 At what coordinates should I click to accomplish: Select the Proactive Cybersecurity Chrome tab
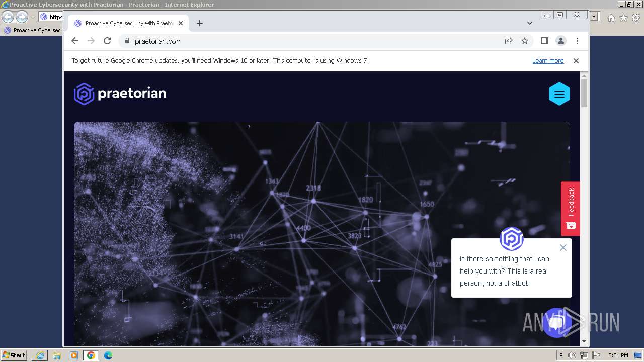click(128, 23)
